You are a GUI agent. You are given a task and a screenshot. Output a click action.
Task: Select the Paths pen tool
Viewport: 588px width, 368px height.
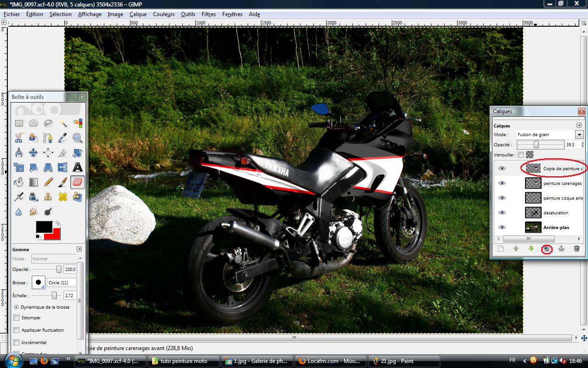click(x=48, y=138)
